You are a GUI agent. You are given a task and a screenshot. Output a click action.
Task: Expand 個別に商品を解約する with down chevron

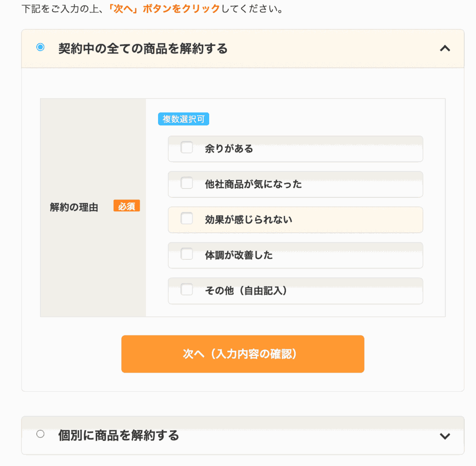pyautogui.click(x=445, y=436)
